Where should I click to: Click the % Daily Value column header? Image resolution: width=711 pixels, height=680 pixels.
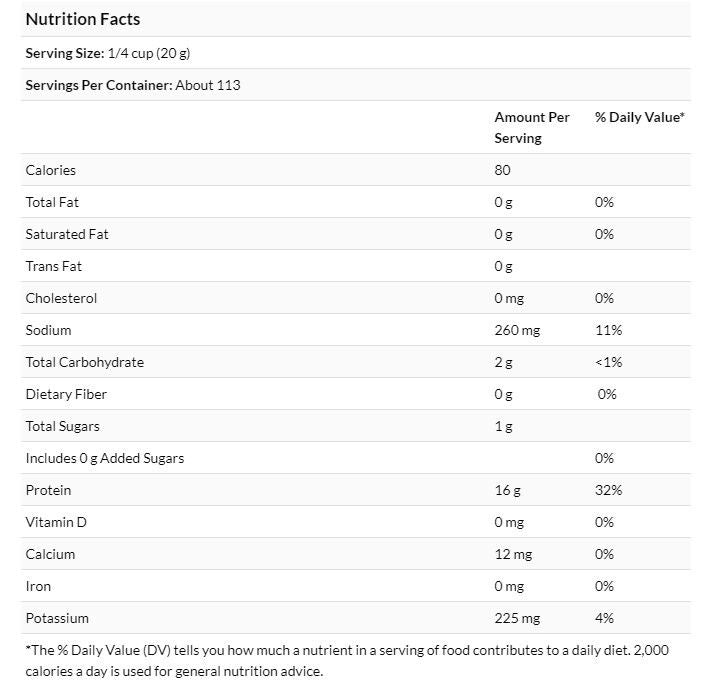(639, 117)
